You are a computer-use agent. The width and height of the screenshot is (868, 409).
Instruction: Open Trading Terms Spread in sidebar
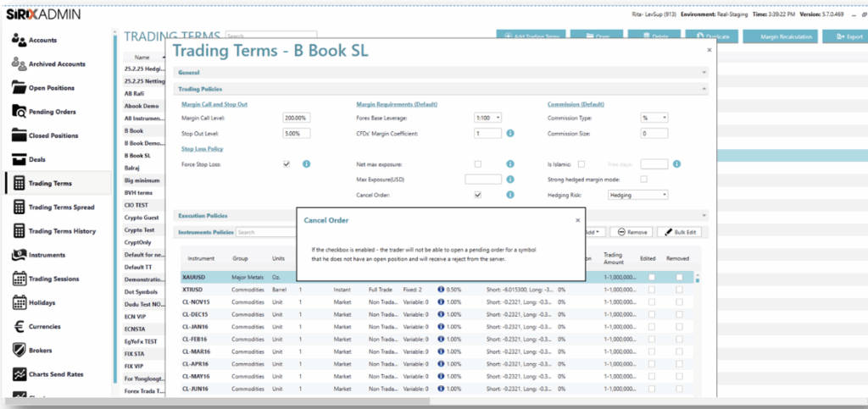pos(61,207)
